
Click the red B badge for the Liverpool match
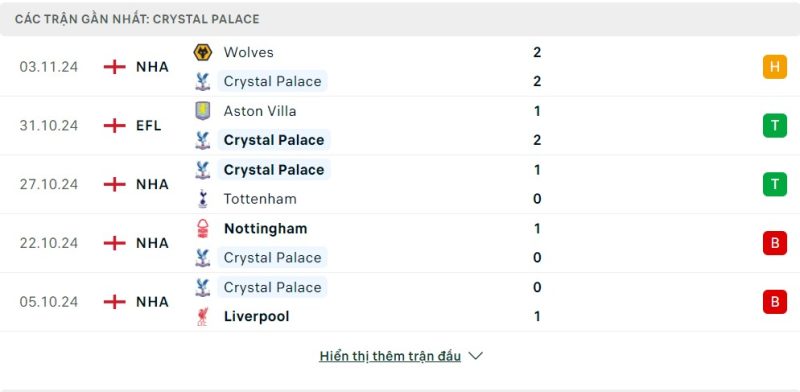(774, 302)
